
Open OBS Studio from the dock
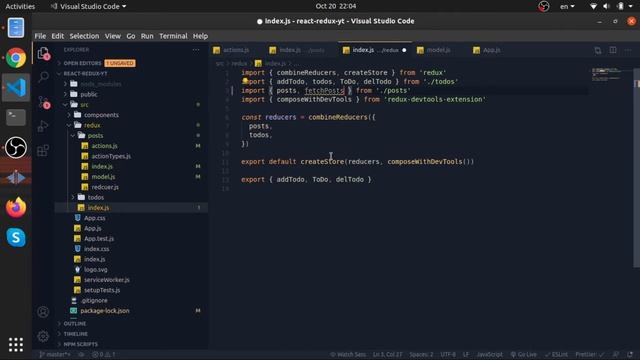(16, 147)
